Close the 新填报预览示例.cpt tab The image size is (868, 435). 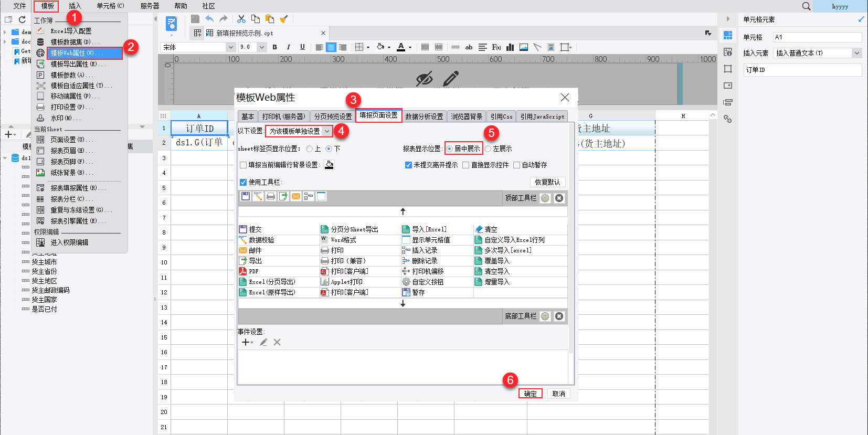point(323,33)
